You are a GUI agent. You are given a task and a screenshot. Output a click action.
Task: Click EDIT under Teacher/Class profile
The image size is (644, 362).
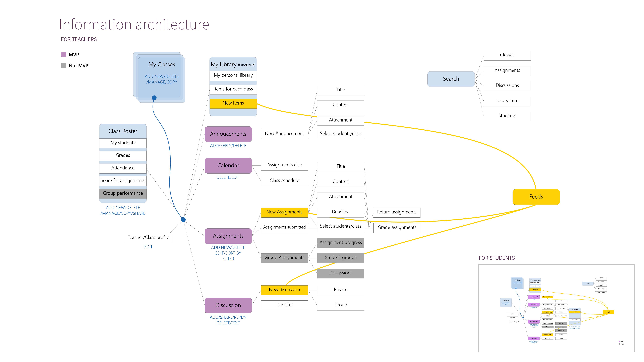pyautogui.click(x=148, y=247)
